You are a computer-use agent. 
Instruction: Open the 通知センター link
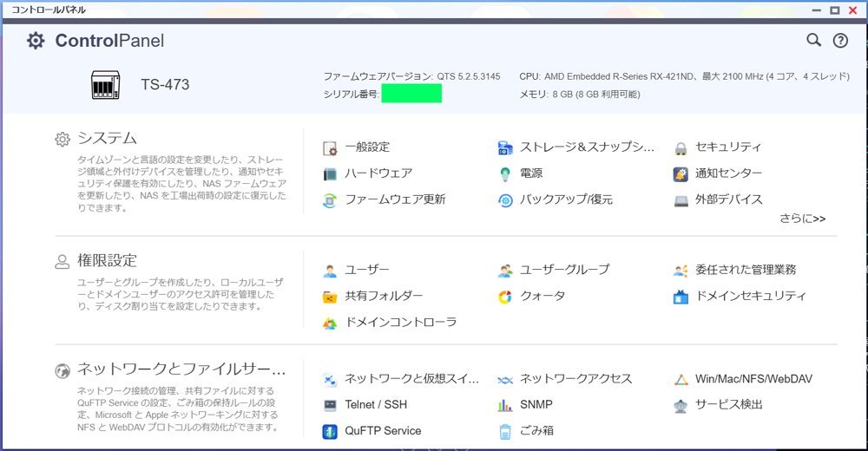click(x=728, y=173)
